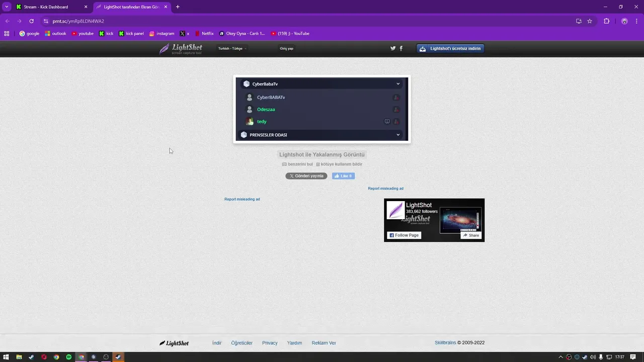
Task: Open the google bookmark
Action: (x=29, y=34)
